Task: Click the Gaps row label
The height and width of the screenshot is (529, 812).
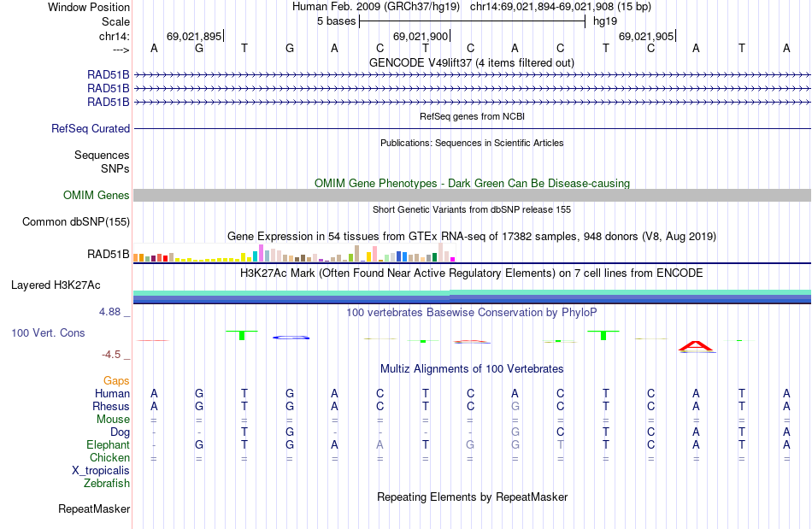Action: (116, 380)
